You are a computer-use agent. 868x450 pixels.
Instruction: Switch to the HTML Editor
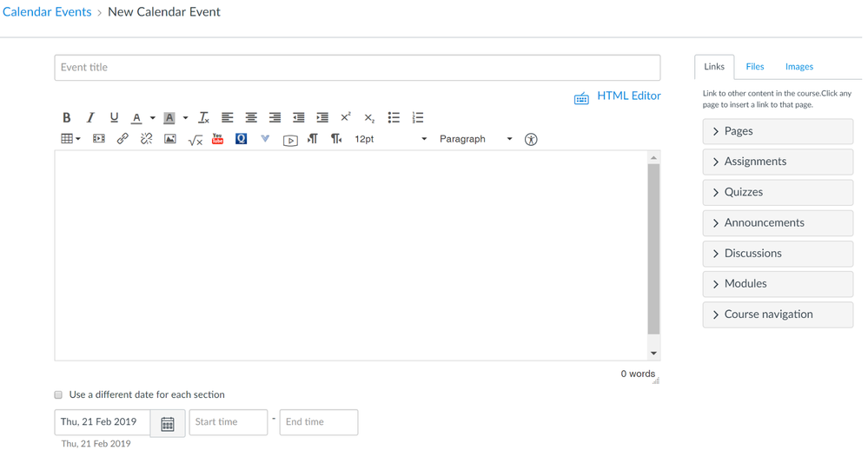tap(618, 96)
